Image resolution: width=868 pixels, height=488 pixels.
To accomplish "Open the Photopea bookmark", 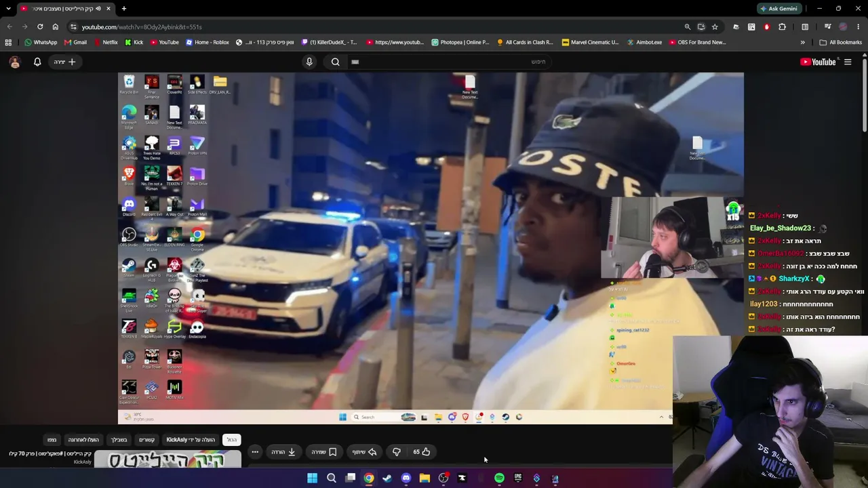I will (465, 42).
